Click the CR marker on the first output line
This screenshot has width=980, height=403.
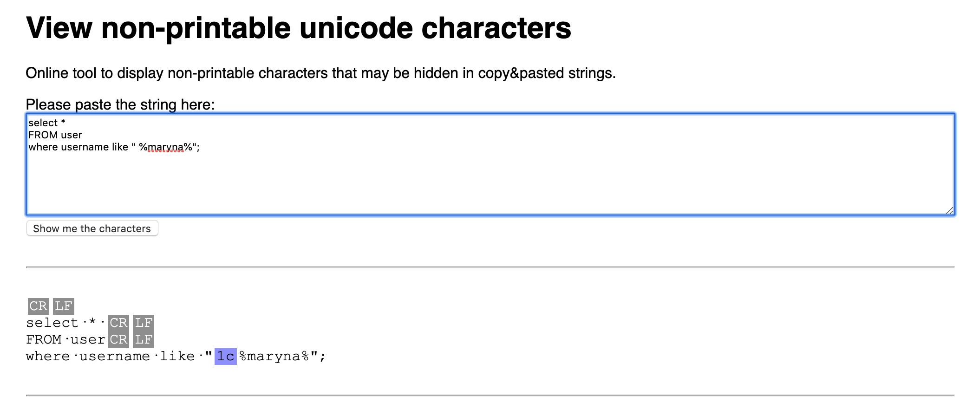click(38, 306)
